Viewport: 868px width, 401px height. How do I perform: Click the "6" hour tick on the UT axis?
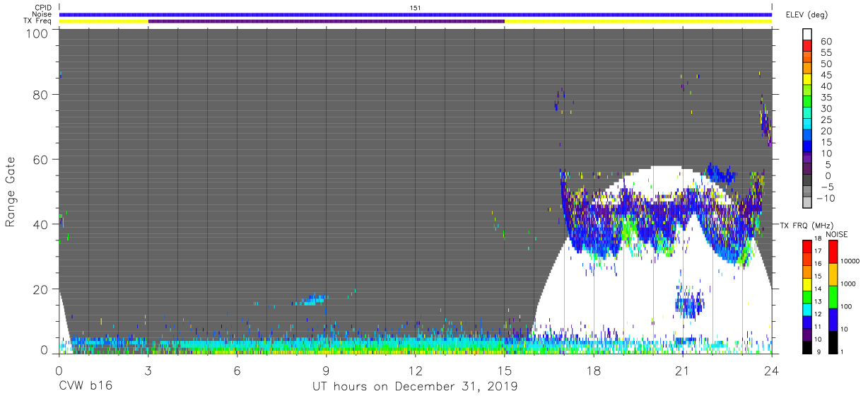click(237, 370)
